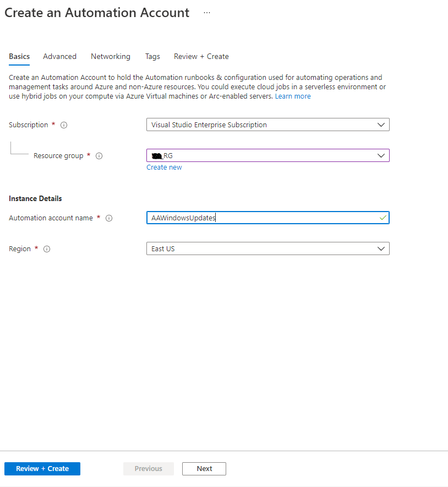
Task: Open the ellipsis menu beside the page title
Action: [206, 12]
